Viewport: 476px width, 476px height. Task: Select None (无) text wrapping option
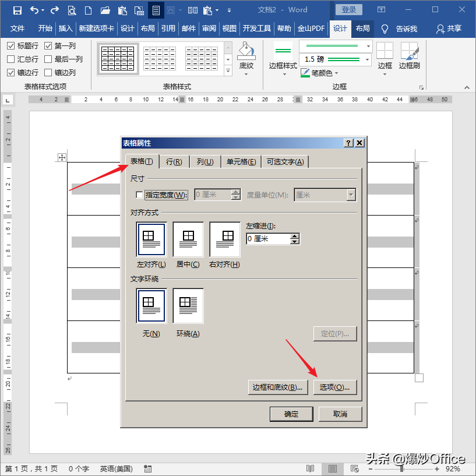(151, 306)
